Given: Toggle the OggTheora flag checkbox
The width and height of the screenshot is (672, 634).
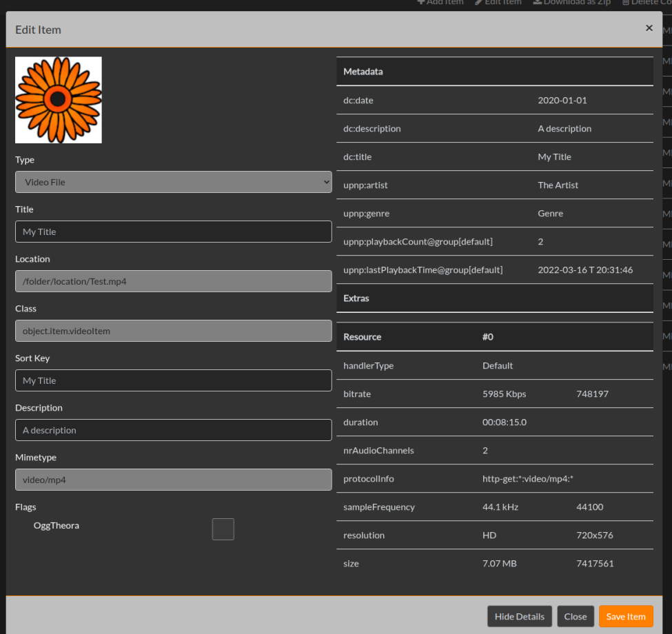Looking at the screenshot, I should 223,529.
